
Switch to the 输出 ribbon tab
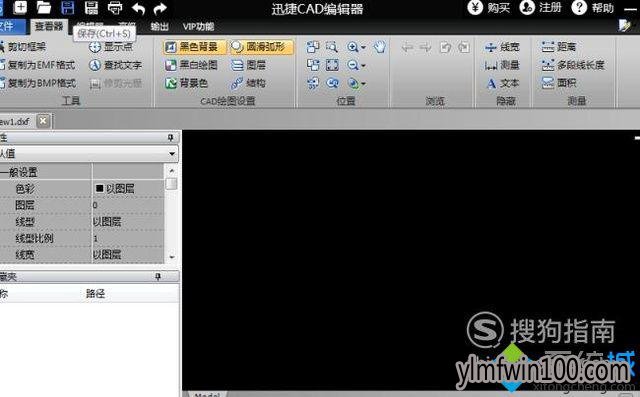click(159, 27)
